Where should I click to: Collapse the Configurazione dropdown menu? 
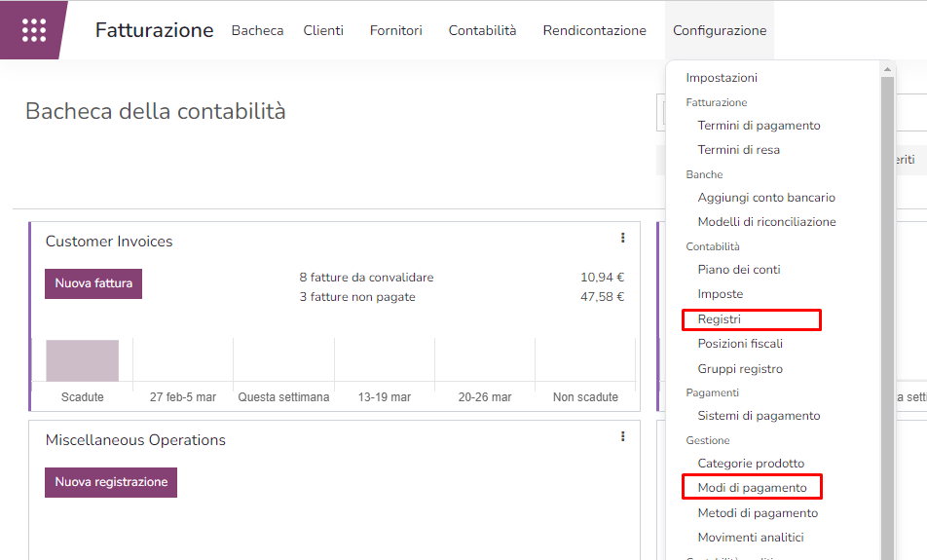click(719, 30)
